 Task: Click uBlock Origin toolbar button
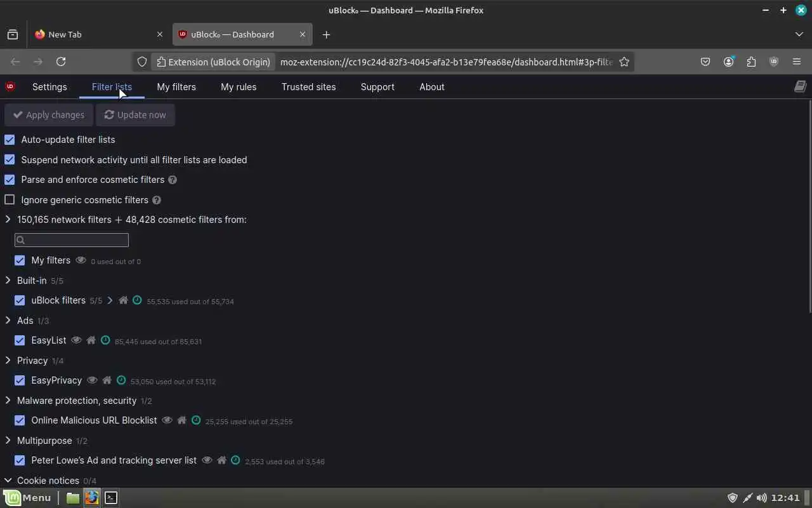(x=774, y=62)
